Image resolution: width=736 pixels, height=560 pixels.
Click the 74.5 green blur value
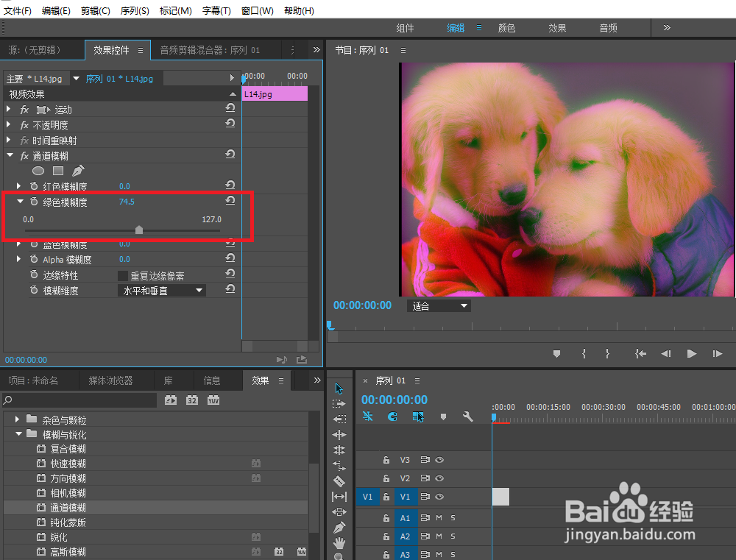[127, 202]
